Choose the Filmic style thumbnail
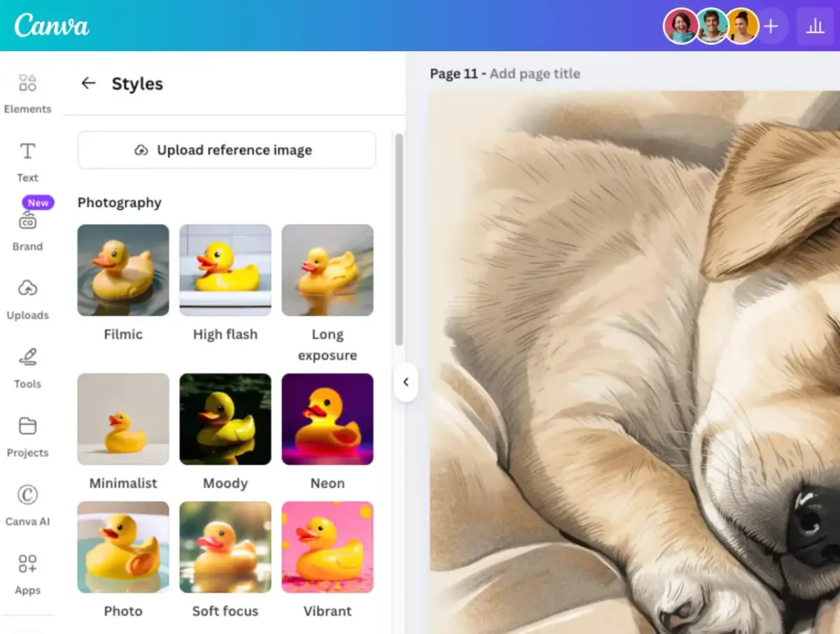Viewport: 840px width, 634px height. (123, 270)
